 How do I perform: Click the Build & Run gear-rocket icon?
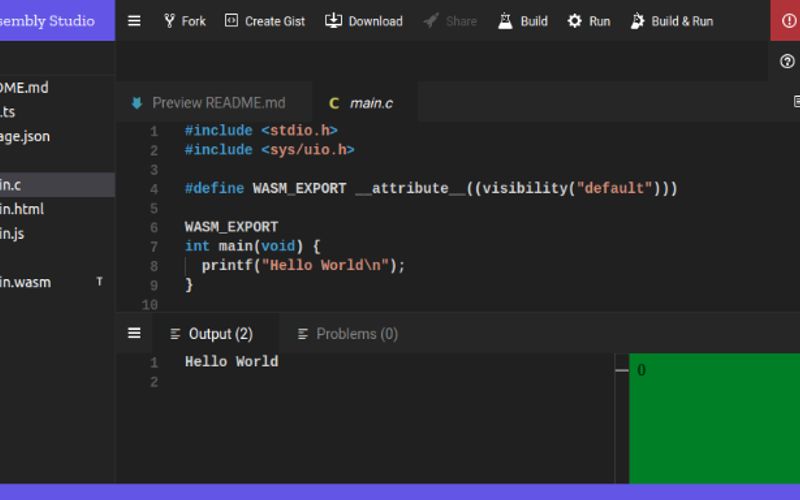coord(638,21)
